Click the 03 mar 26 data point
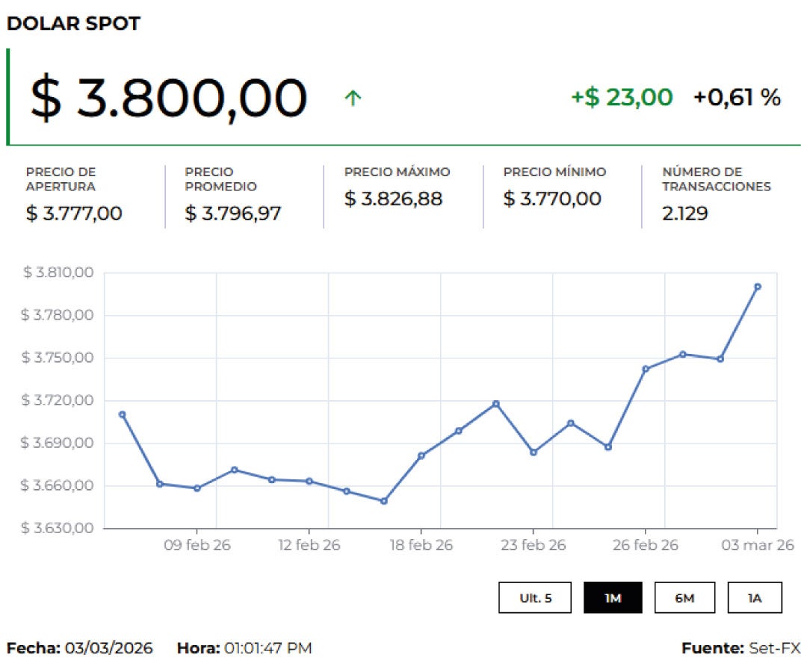Screen dimensions: 807x672 pyautogui.click(x=758, y=287)
